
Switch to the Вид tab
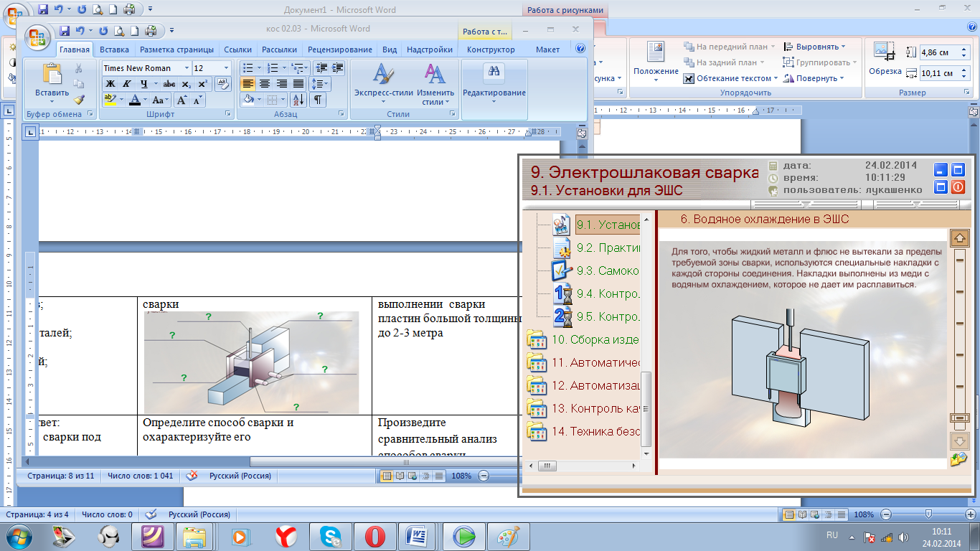390,50
